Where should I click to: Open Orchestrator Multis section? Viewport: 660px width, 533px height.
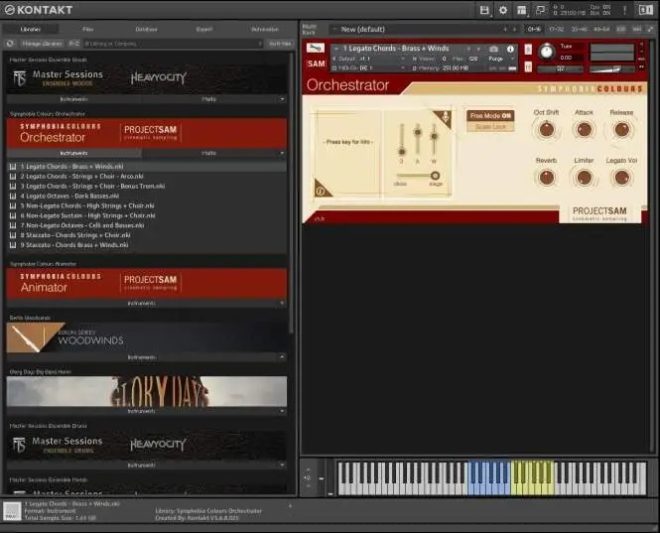[x=209, y=153]
